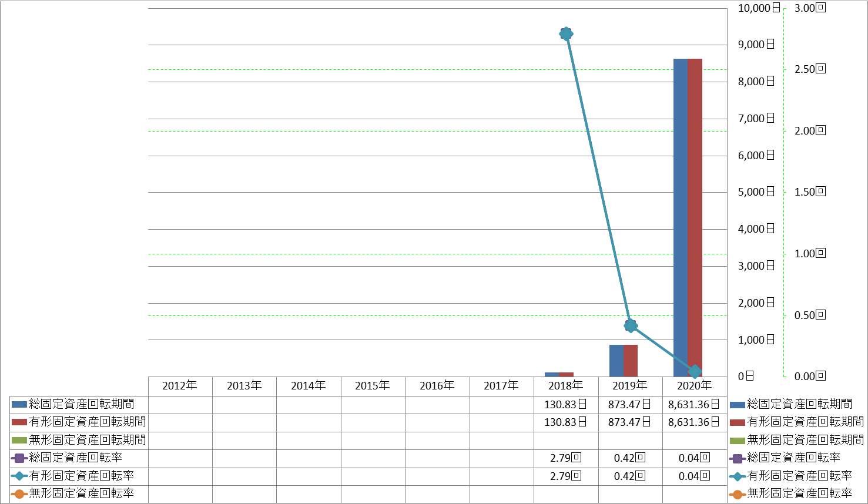Click 0.04回 in the 有形固定資産回転率 row
Screen dimensions: 868x504
pos(695,476)
